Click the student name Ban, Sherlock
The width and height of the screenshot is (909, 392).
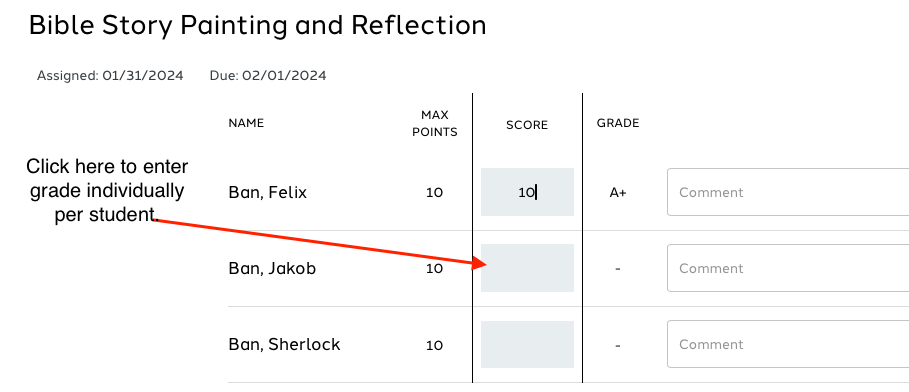click(x=285, y=344)
